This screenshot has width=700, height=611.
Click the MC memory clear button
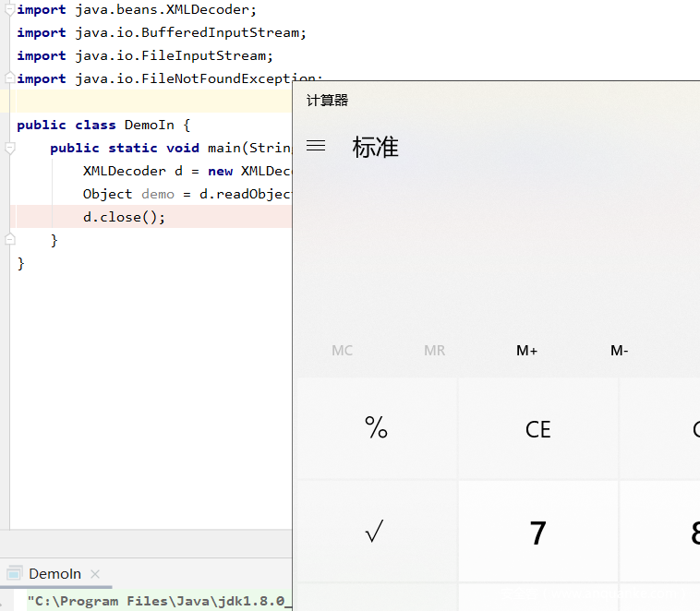(x=343, y=351)
